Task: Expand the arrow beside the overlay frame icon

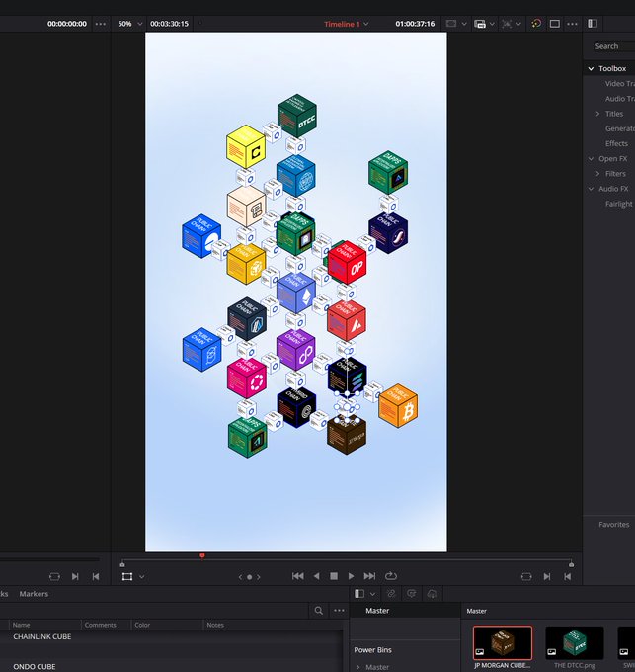Action: 464,24
